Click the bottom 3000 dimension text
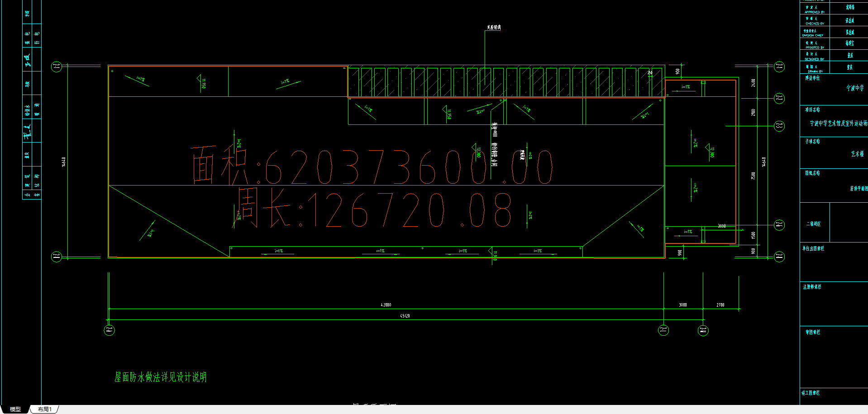The image size is (868, 414). click(683, 305)
